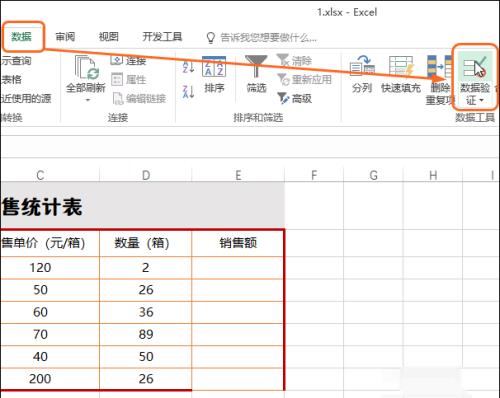Select the cell containing 120
The height and width of the screenshot is (398, 500).
point(50,268)
